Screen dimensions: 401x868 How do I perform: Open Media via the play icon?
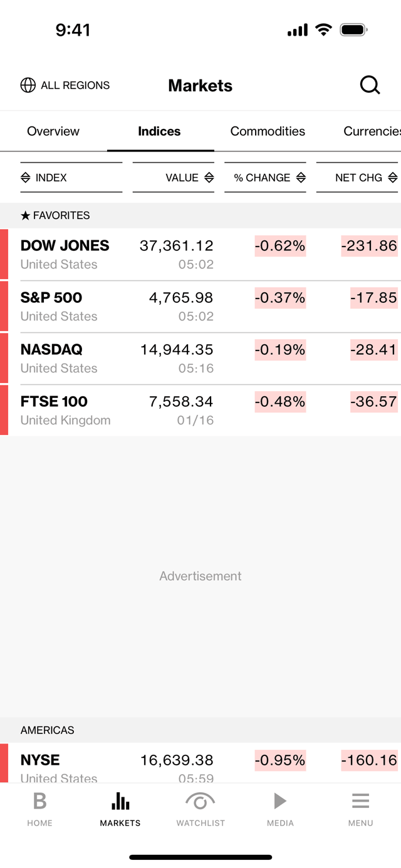280,801
